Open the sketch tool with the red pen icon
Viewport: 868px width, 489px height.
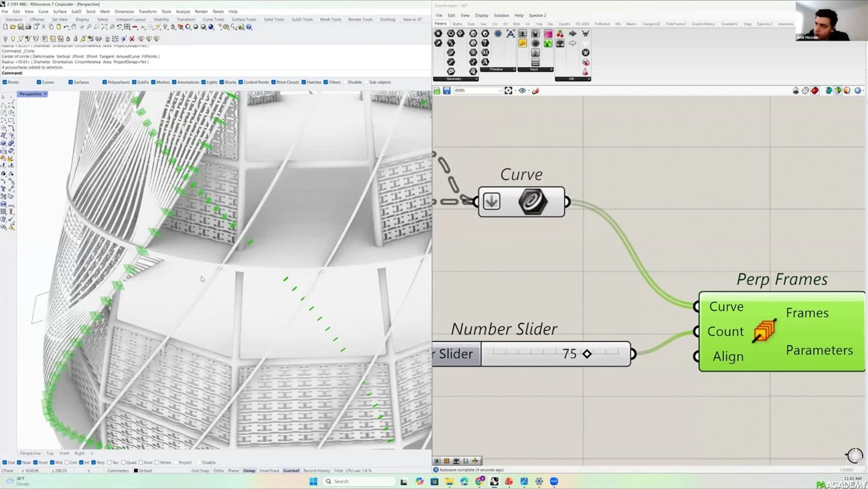pyautogui.click(x=535, y=90)
